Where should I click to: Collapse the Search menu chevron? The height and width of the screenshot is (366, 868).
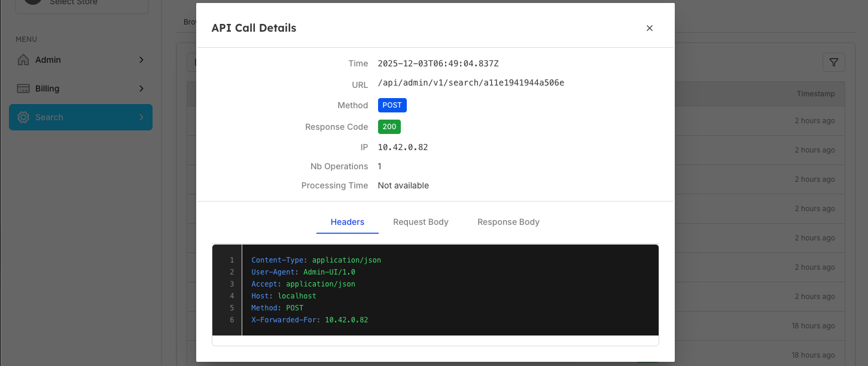141,117
